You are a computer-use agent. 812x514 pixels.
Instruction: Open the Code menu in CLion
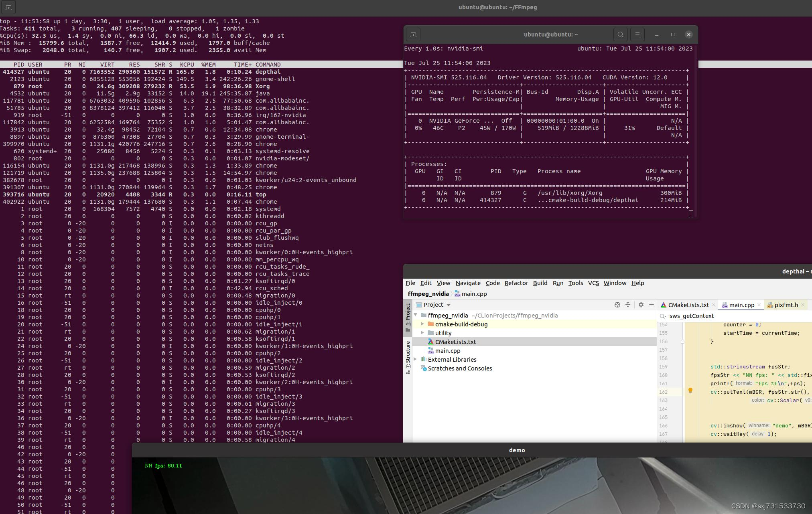click(493, 283)
